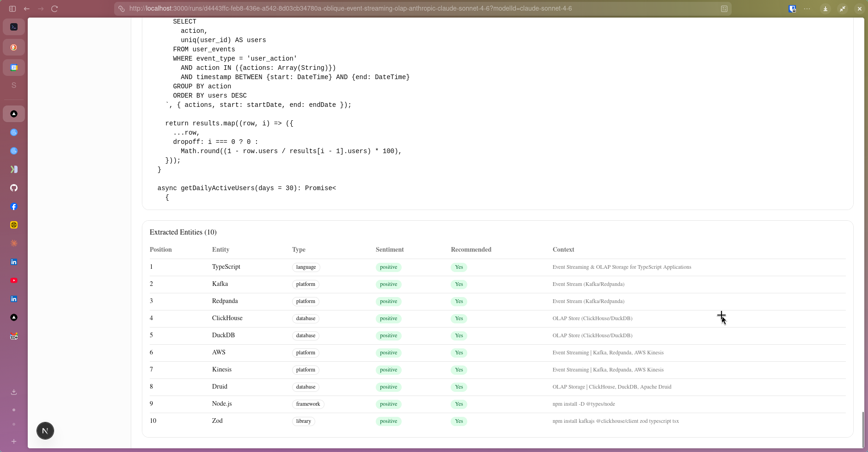Image resolution: width=868 pixels, height=452 pixels.
Task: Open the browser downloads button
Action: tap(825, 9)
